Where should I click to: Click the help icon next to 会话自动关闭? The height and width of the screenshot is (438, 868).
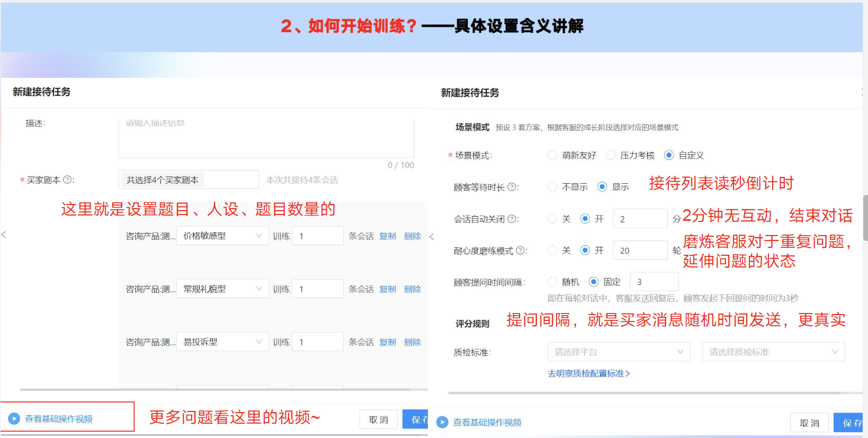coord(512,219)
